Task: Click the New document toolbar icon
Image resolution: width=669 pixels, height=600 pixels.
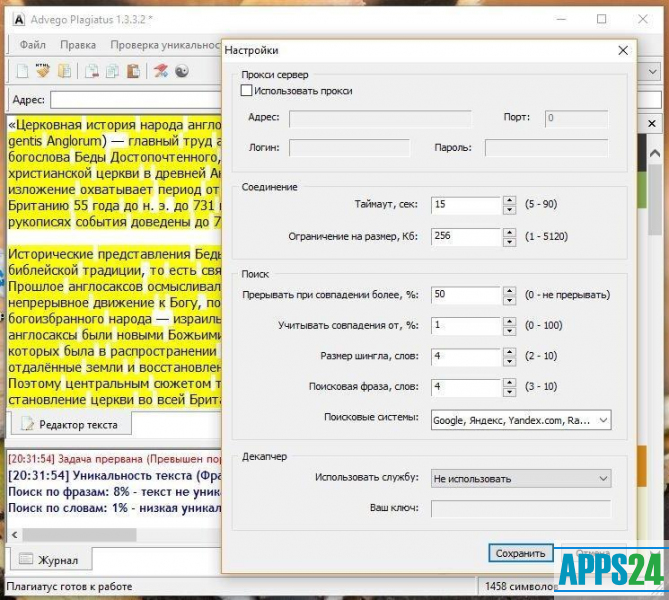Action: (x=22, y=71)
